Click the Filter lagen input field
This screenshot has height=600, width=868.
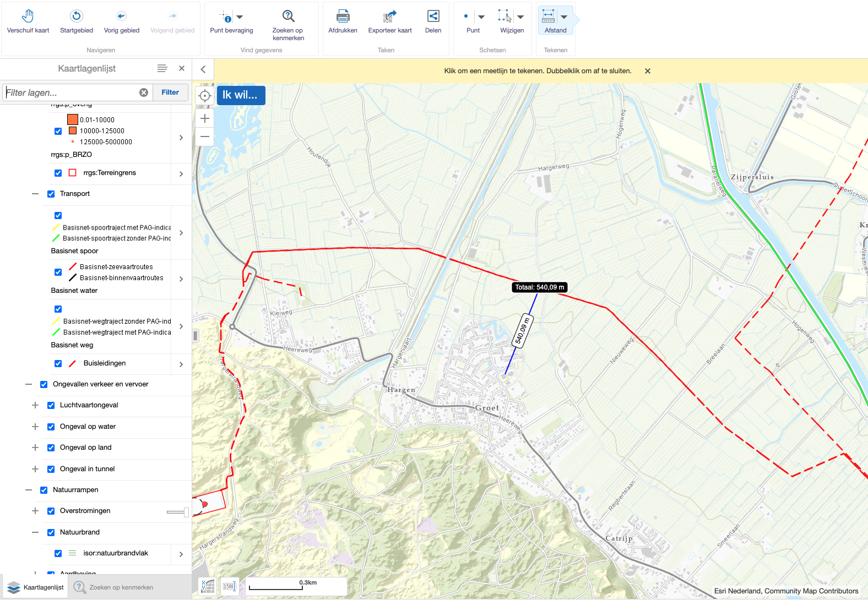tap(71, 92)
